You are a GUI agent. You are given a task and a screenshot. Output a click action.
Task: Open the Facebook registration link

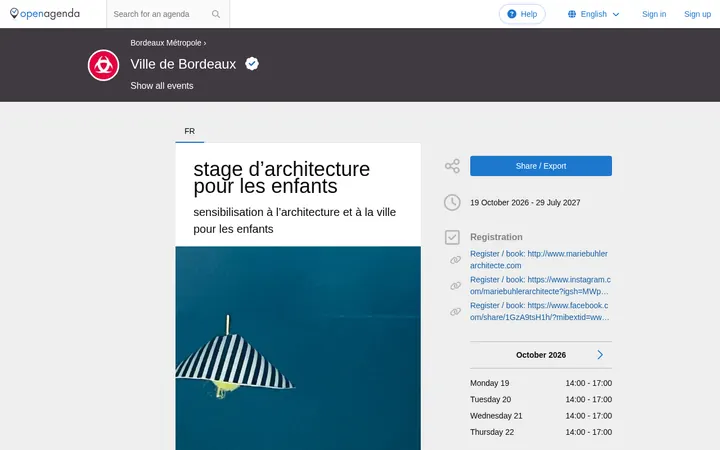pos(540,311)
